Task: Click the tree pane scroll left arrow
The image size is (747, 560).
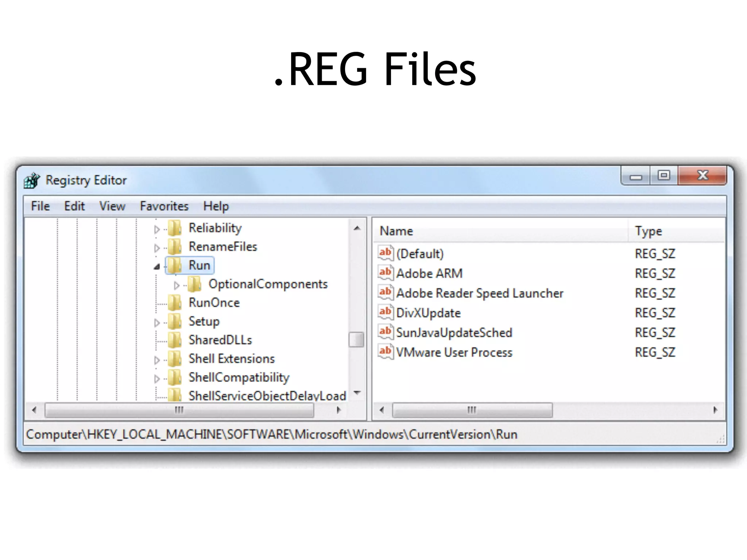Action: tap(34, 410)
